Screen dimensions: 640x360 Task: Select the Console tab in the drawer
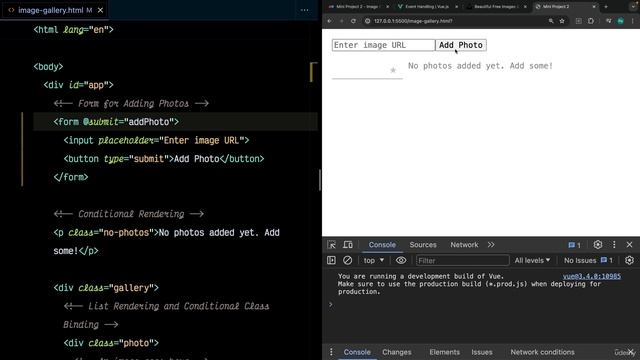click(x=357, y=352)
